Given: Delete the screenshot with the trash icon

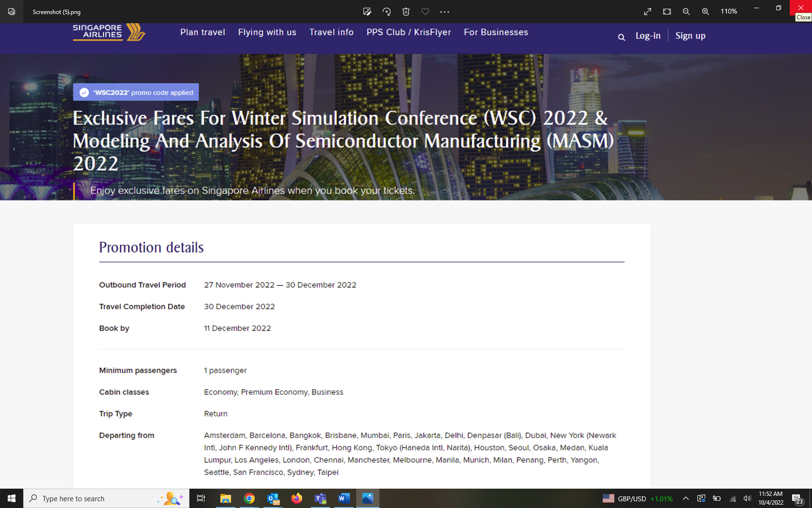Looking at the screenshot, I should click(406, 12).
